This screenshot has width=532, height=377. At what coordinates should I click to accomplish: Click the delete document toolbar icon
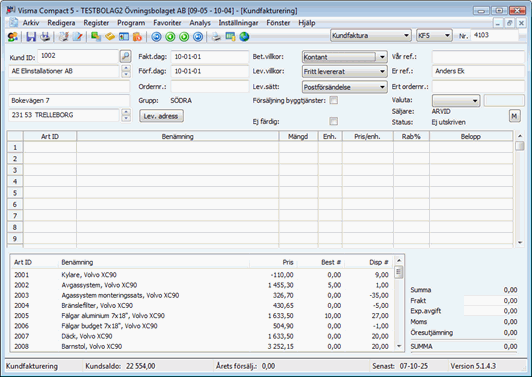[63, 36]
